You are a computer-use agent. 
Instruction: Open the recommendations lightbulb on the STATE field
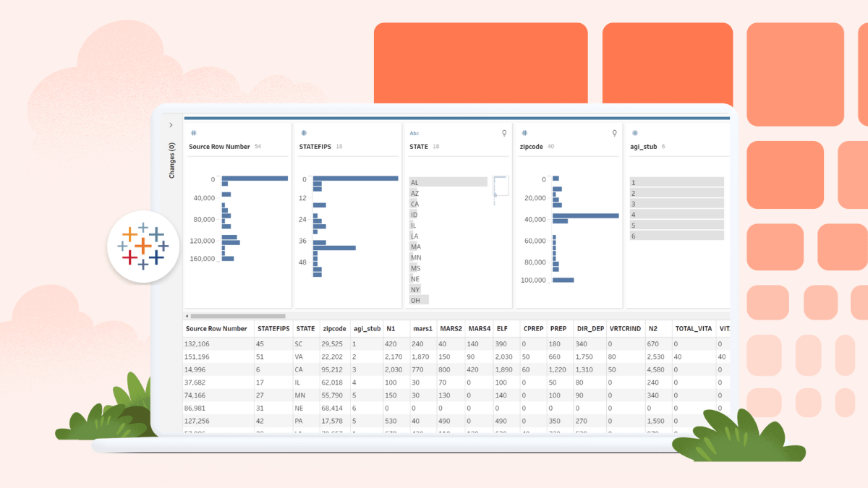(504, 133)
